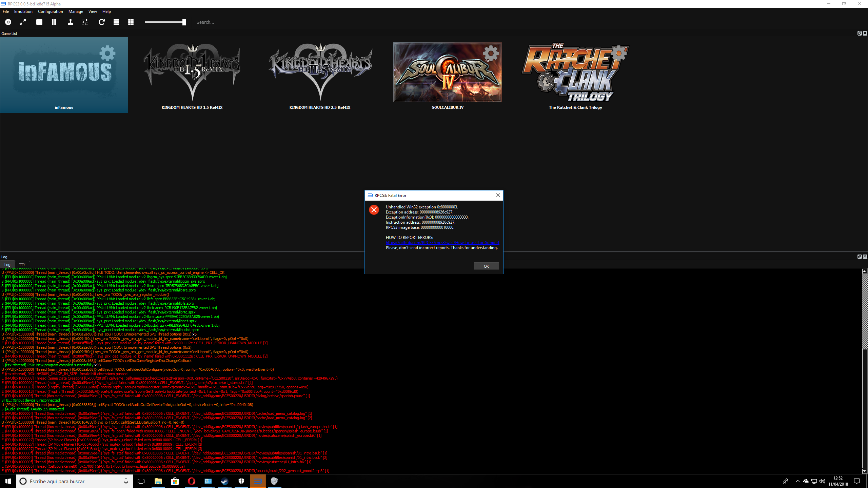868x488 pixels.
Task: Open gamepad settings joystick icon
Action: [x=70, y=22]
